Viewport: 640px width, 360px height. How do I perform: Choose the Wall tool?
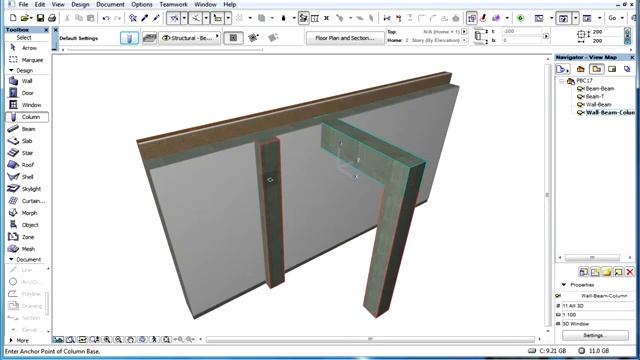click(x=27, y=81)
